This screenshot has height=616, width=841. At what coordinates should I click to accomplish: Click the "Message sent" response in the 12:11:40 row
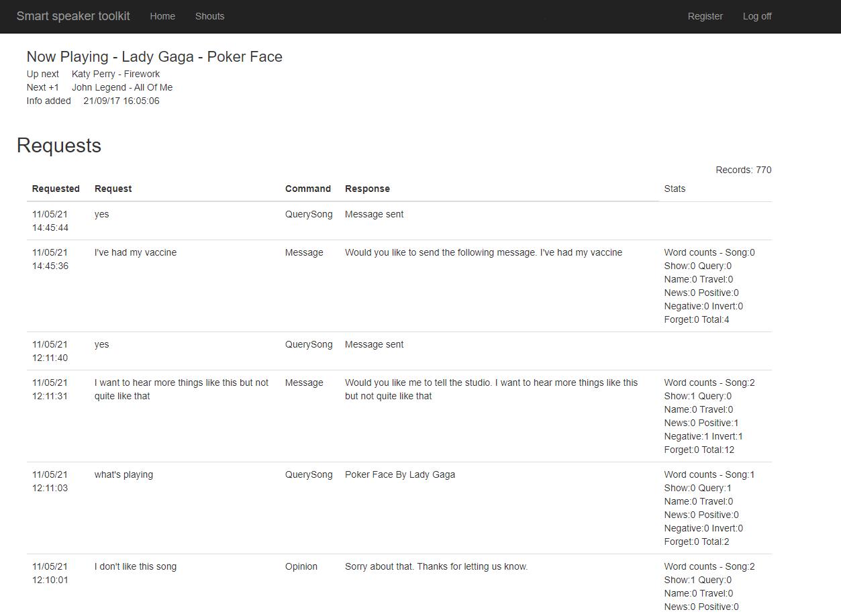click(x=374, y=344)
